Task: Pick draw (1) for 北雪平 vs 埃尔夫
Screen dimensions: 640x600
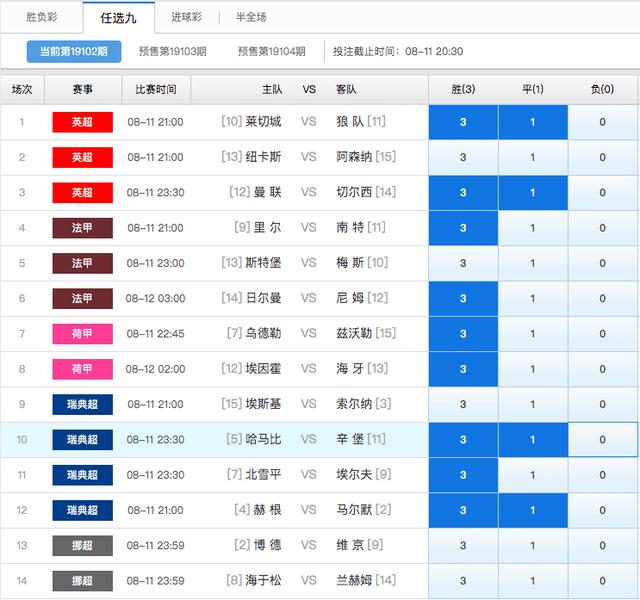Action: 533,475
